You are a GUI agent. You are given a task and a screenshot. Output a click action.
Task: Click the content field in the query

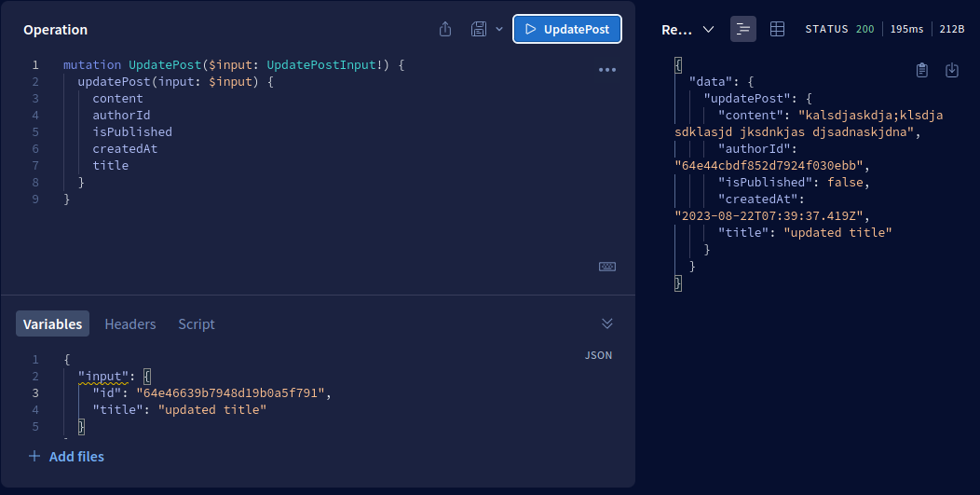[117, 98]
